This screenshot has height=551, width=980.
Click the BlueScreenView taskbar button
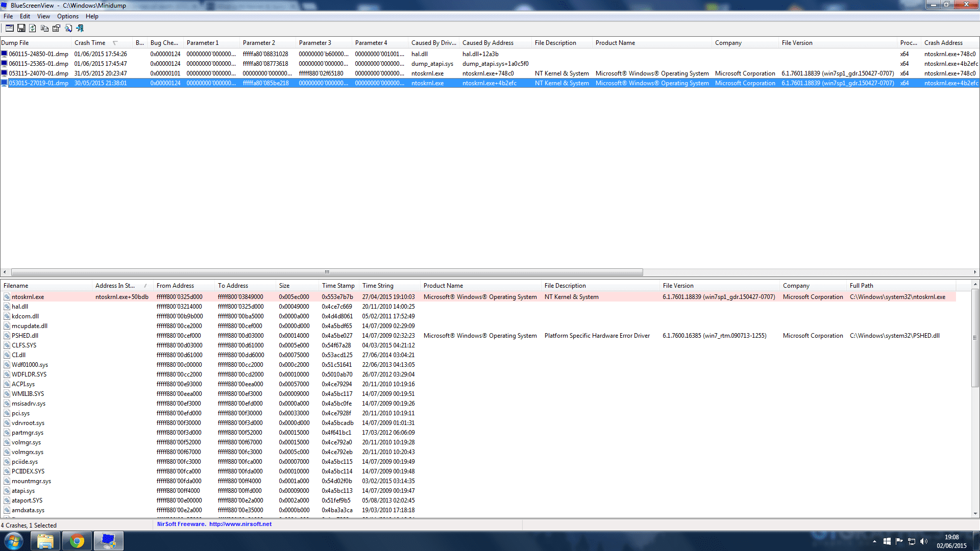(109, 541)
